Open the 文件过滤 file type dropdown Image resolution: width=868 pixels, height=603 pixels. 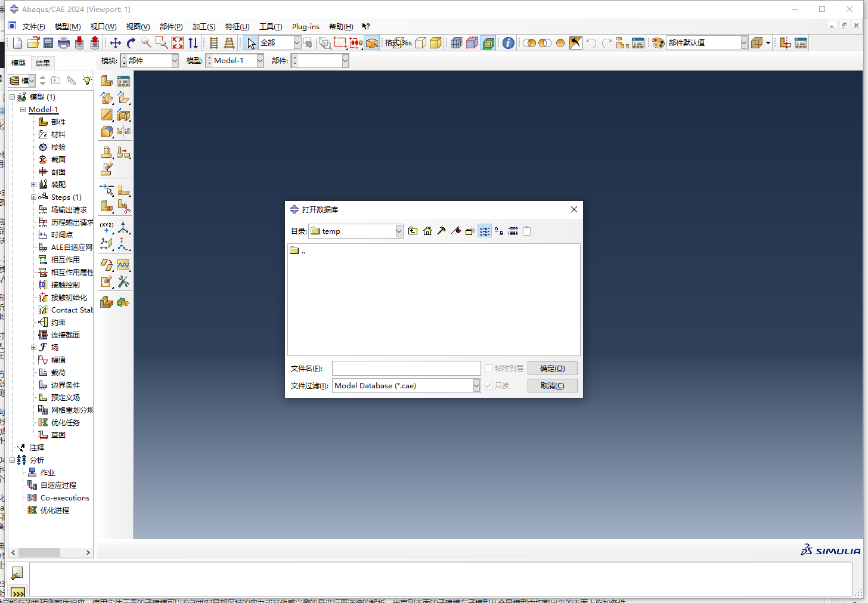(475, 385)
